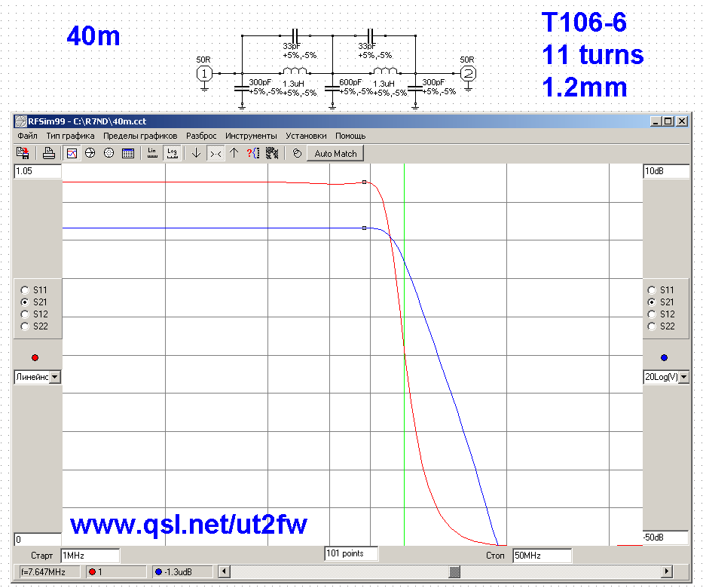Select the S11 radio button on left panel

tap(25, 290)
